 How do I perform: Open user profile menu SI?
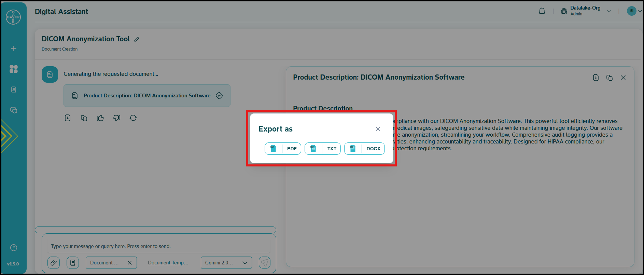[632, 11]
